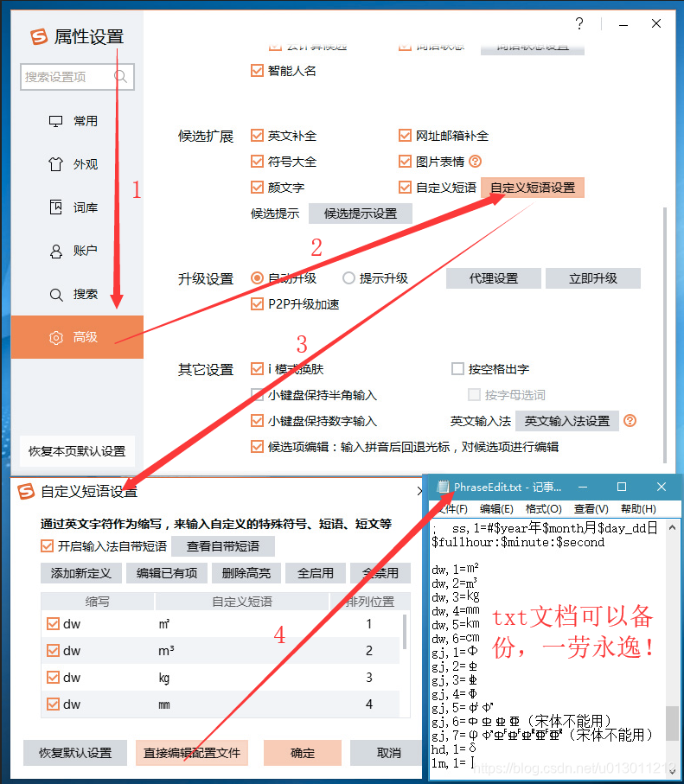Screen dimensions: 684x784
Task: Select 提示升级 radio button
Action: [x=348, y=278]
